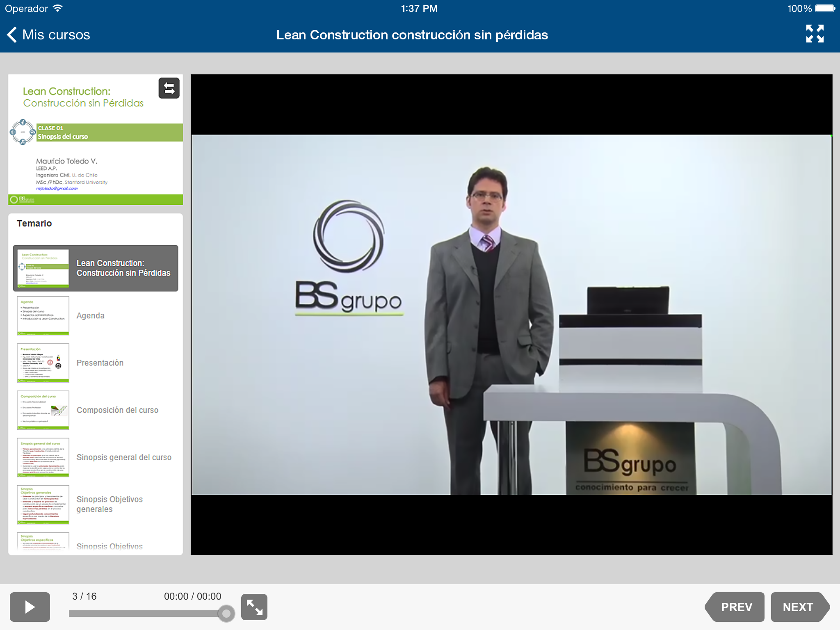
Task: Open Sinopsis general del curso
Action: (124, 457)
